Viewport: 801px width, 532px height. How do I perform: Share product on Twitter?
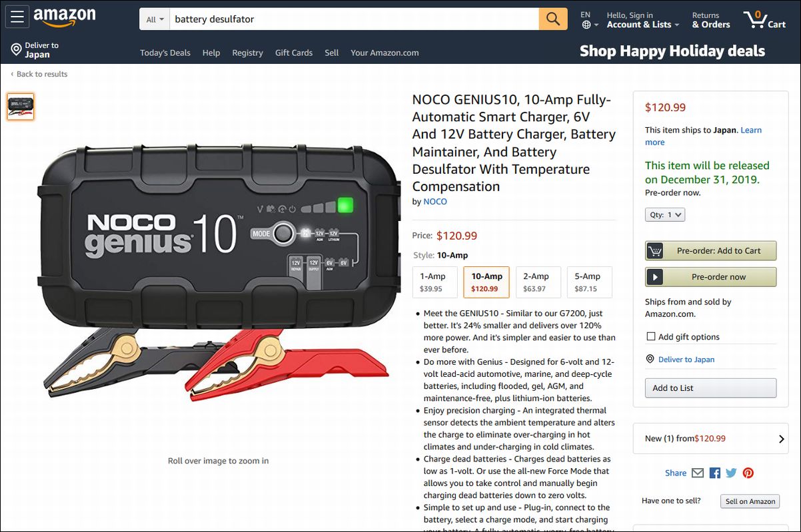pos(731,473)
